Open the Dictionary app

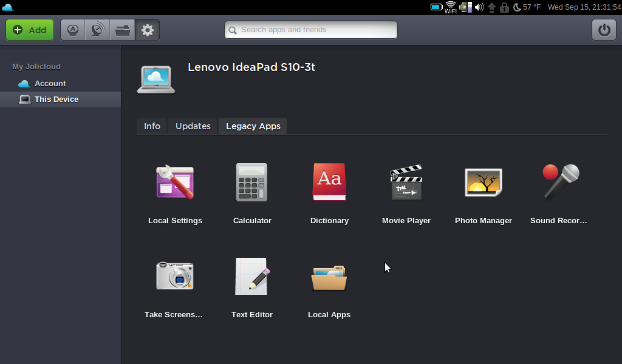click(329, 182)
